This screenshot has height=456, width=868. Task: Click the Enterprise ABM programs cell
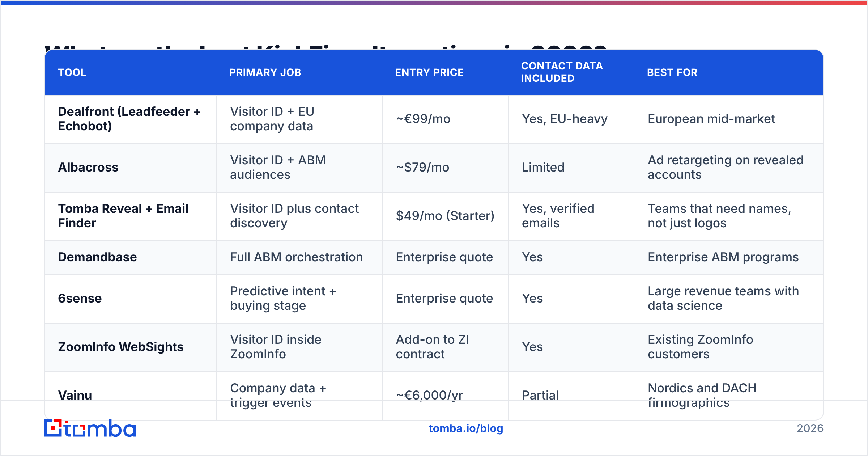coord(728,257)
